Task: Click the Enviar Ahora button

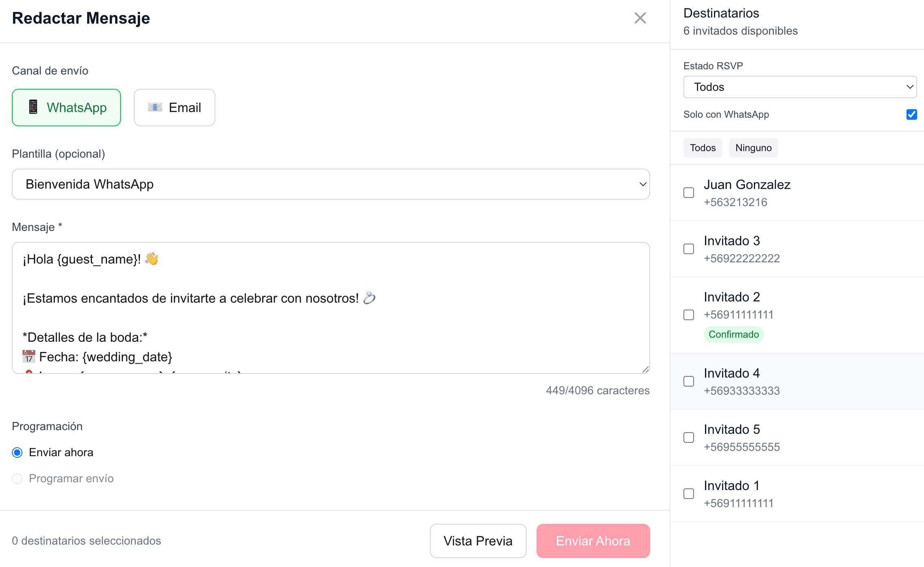Action: (x=593, y=541)
